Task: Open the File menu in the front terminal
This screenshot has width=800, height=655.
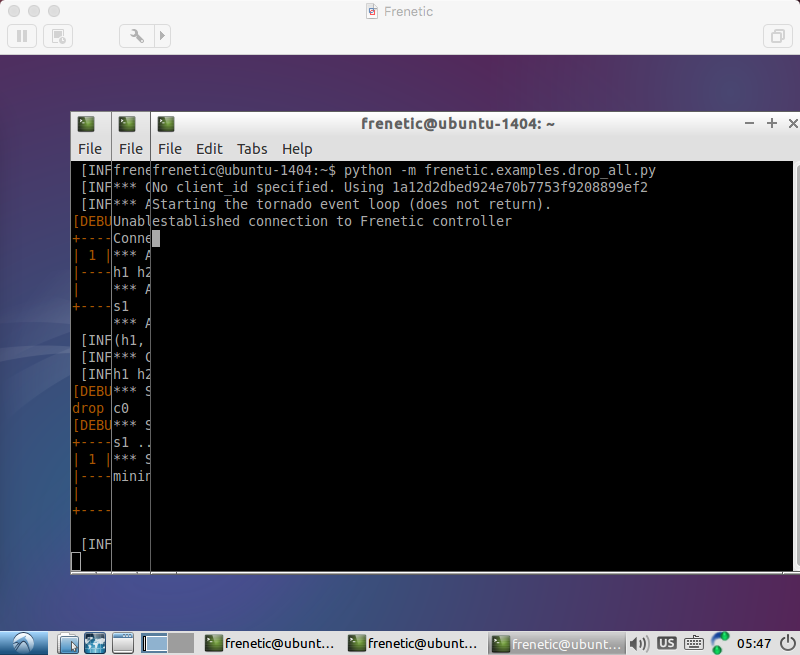Action: coord(169,149)
